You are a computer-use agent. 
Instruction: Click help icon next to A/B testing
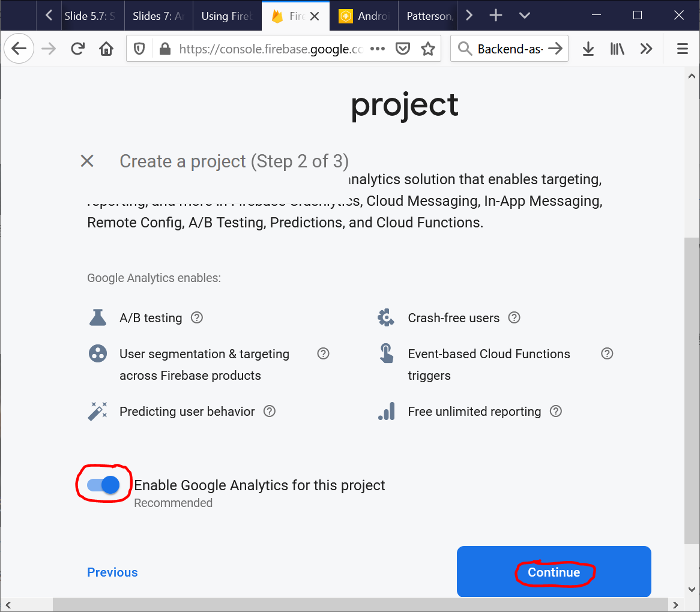(x=197, y=317)
